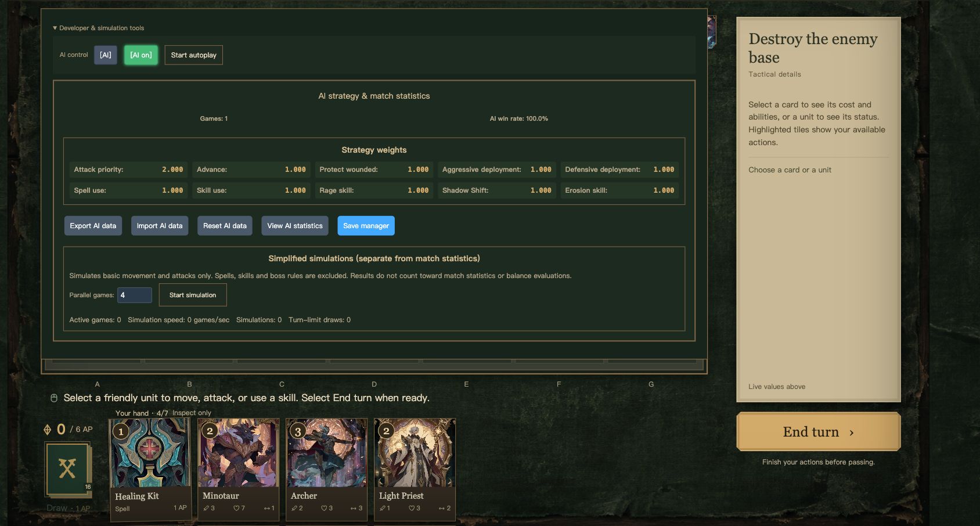
Task: Select the Archer card
Action: pos(327,470)
